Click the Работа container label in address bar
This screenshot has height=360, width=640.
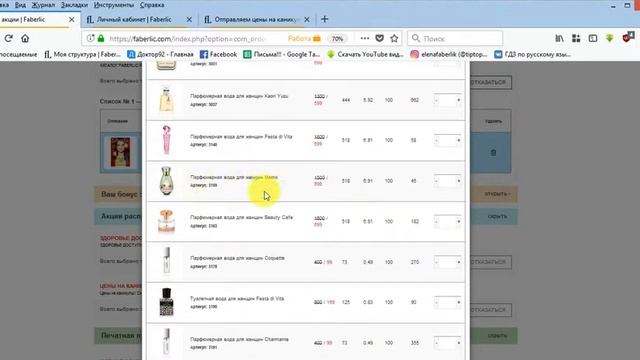[304, 38]
